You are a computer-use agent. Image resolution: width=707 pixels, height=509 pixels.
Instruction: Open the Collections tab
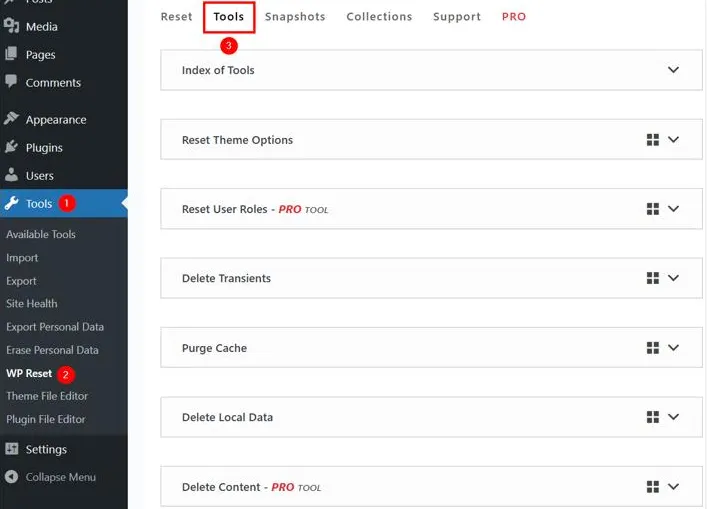(379, 17)
